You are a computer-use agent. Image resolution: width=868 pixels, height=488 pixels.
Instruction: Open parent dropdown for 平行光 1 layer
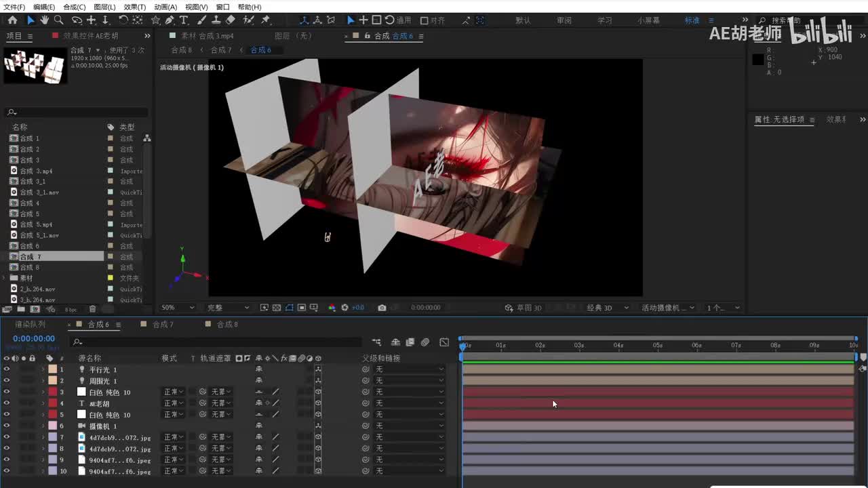410,369
